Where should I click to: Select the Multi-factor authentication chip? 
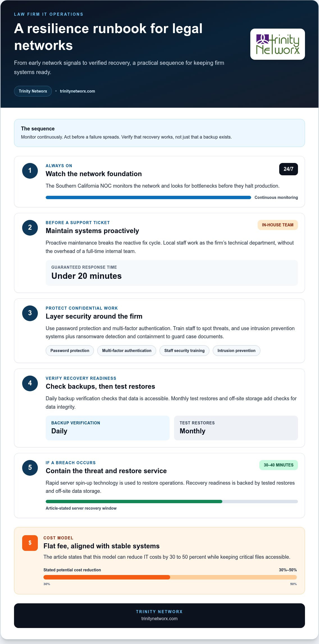point(127,351)
